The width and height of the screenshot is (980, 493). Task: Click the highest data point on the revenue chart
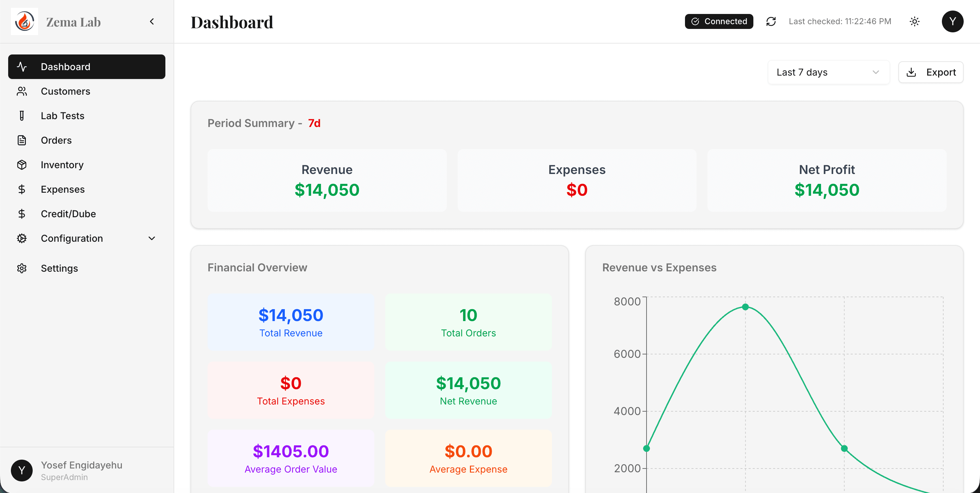tap(745, 307)
